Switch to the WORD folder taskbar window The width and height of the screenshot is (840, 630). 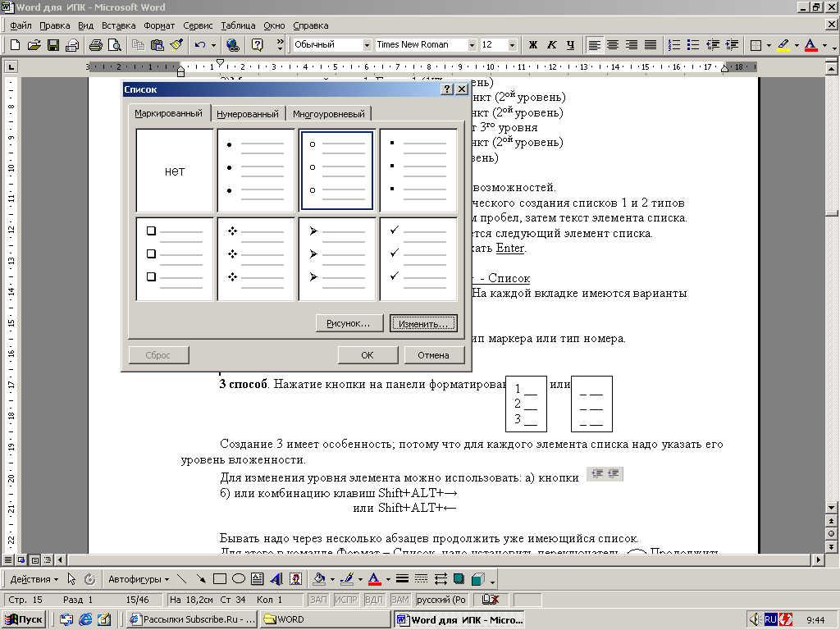point(326,619)
